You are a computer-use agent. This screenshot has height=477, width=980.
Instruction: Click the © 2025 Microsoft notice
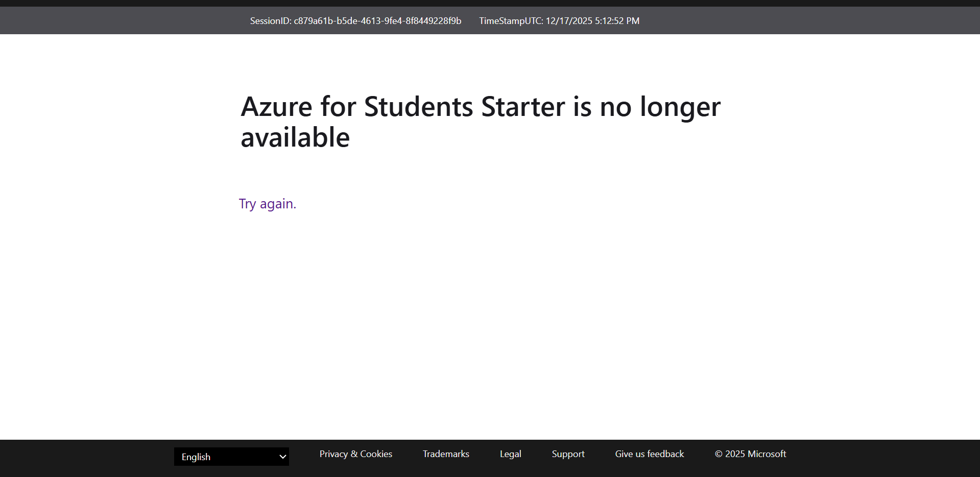pos(750,454)
